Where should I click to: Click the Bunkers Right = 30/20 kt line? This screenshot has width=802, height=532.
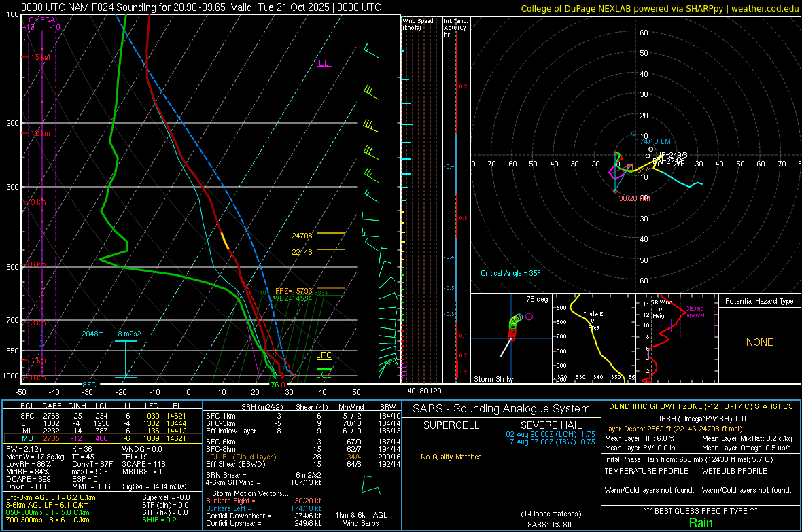pos(264,501)
